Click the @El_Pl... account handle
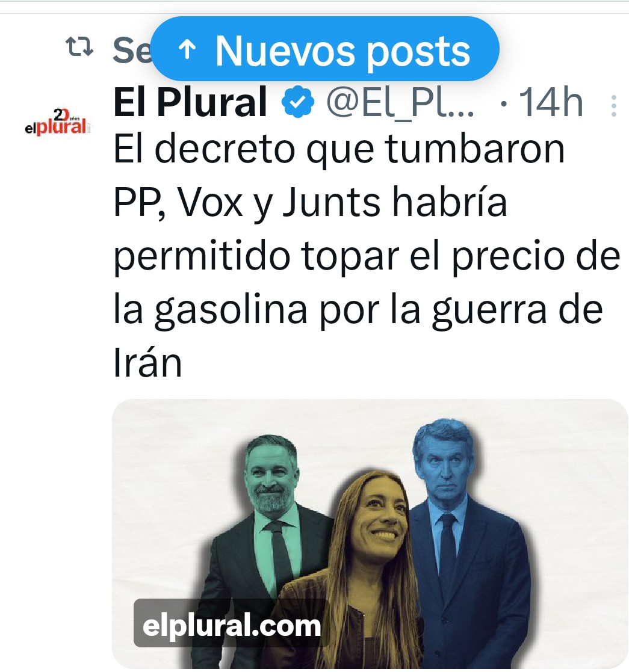629x672 pixels. (x=400, y=102)
